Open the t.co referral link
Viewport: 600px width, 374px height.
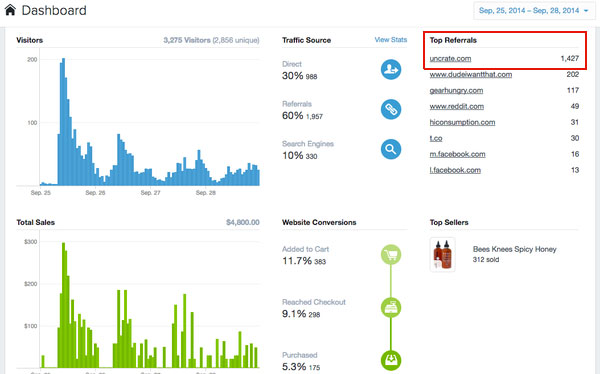(436, 138)
